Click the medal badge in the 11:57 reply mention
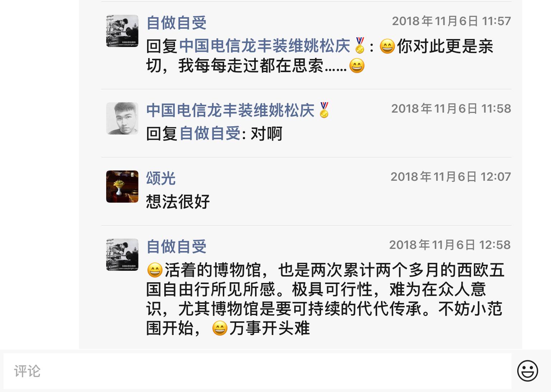Image resolution: width=551 pixels, height=392 pixels. click(359, 46)
